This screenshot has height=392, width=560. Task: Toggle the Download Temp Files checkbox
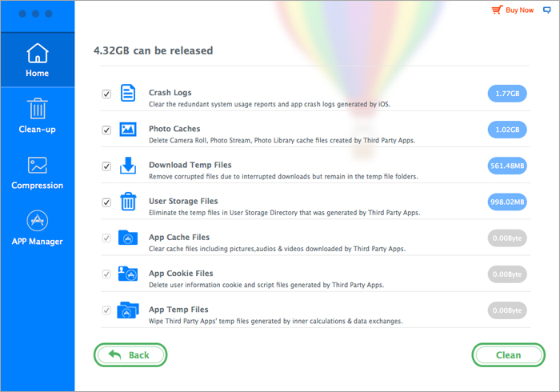click(106, 166)
